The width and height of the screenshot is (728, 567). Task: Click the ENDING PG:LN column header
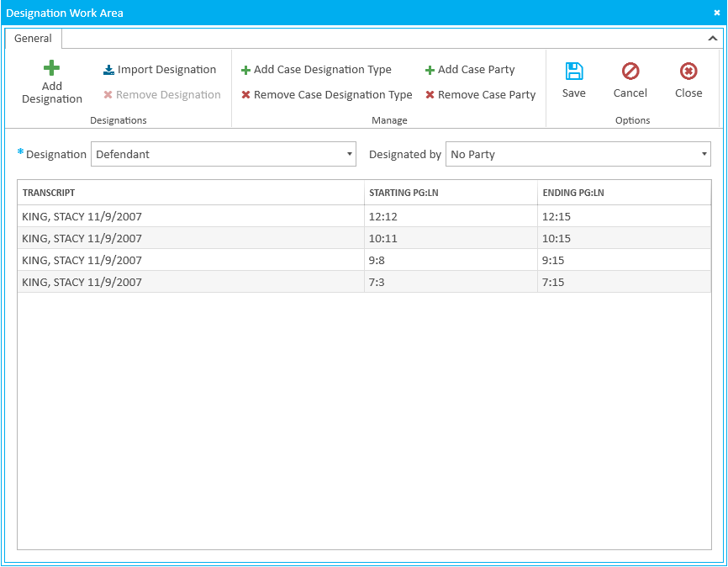(x=624, y=193)
